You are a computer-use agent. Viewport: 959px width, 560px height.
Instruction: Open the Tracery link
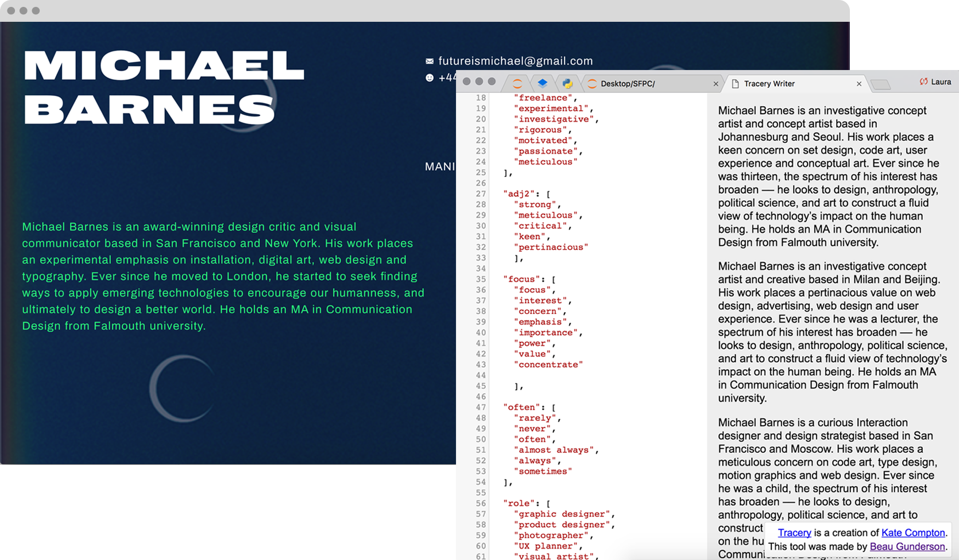click(x=794, y=533)
